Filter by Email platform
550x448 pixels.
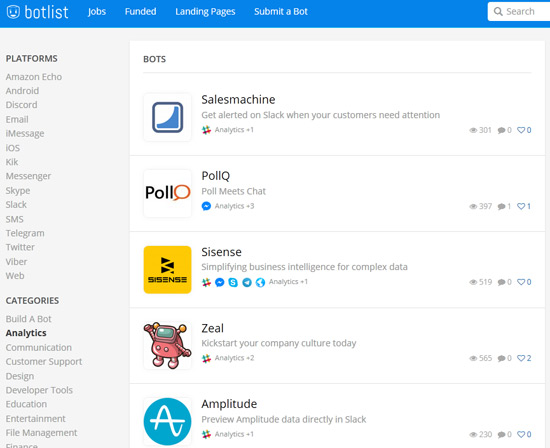[x=17, y=119]
